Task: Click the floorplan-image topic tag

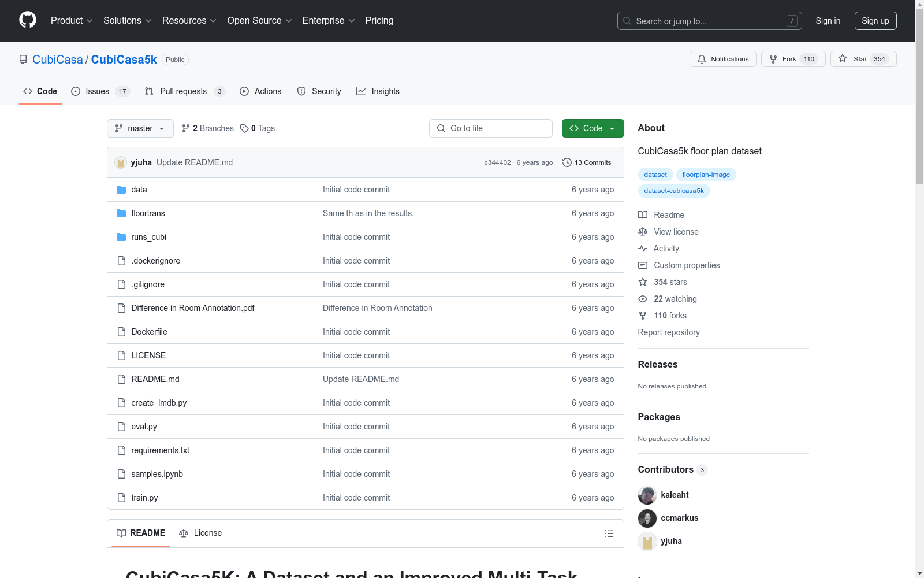Action: (x=706, y=175)
